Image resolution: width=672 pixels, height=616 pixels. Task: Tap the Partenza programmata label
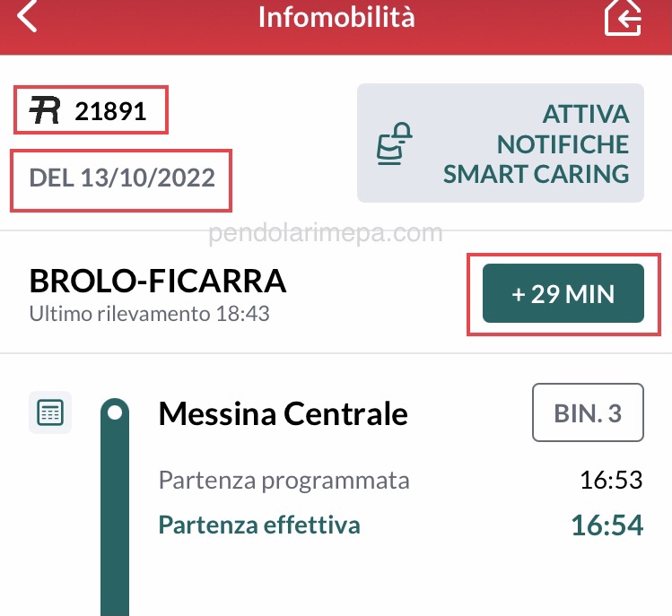pyautogui.click(x=284, y=480)
